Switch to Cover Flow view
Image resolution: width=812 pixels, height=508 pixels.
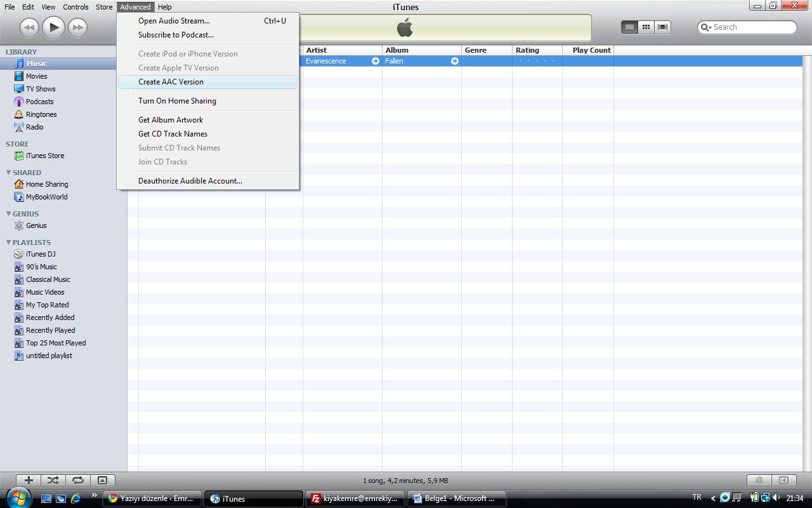click(x=662, y=27)
